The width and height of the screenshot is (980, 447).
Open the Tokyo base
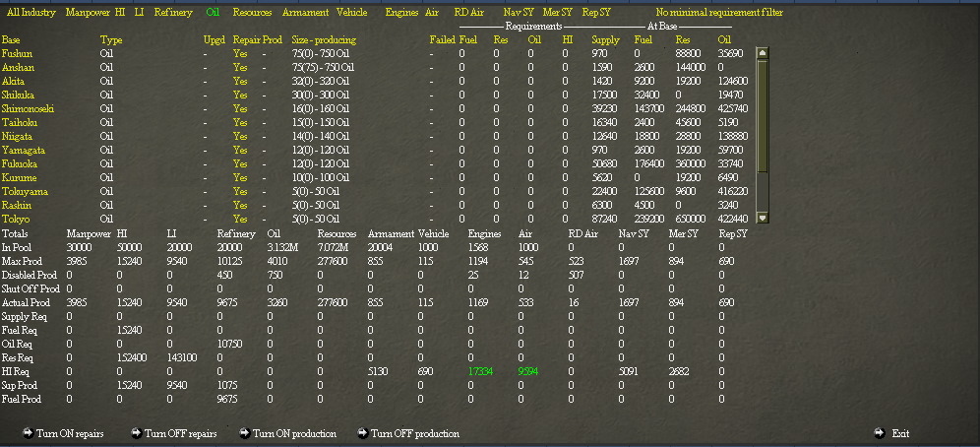tap(16, 219)
